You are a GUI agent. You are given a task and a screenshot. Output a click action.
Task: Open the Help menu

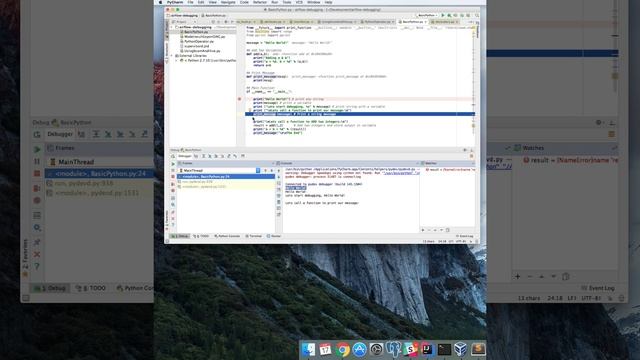coord(328,2)
